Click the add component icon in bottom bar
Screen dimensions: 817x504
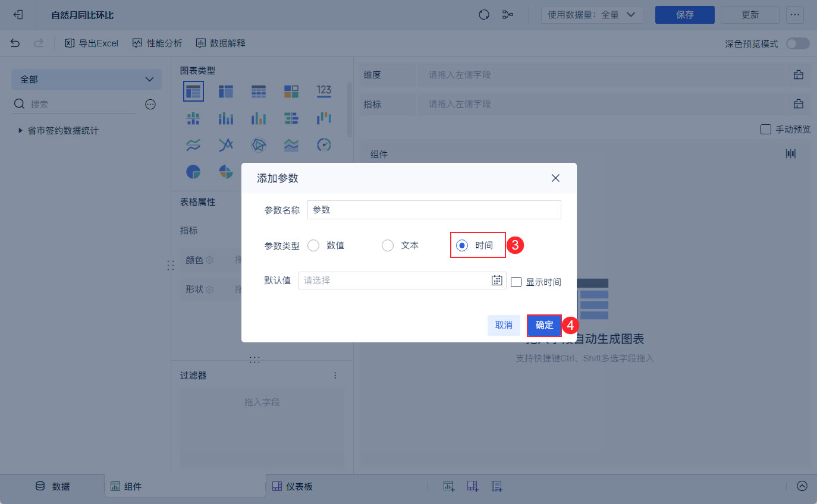[x=449, y=486]
